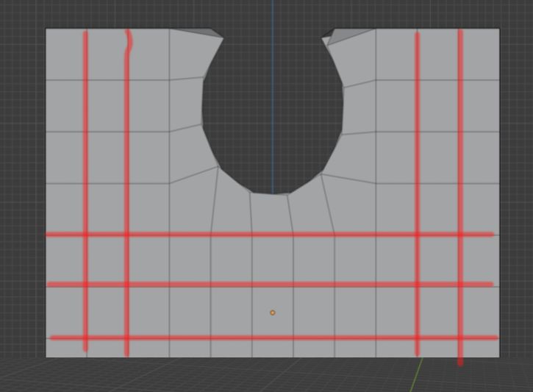
Task: Click the orange object origin dot
Action: 273,313
